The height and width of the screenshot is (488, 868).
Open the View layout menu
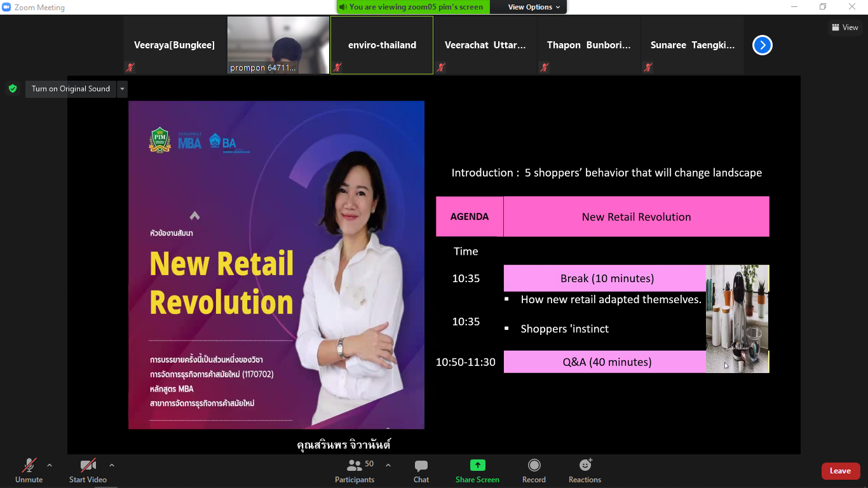coord(844,27)
